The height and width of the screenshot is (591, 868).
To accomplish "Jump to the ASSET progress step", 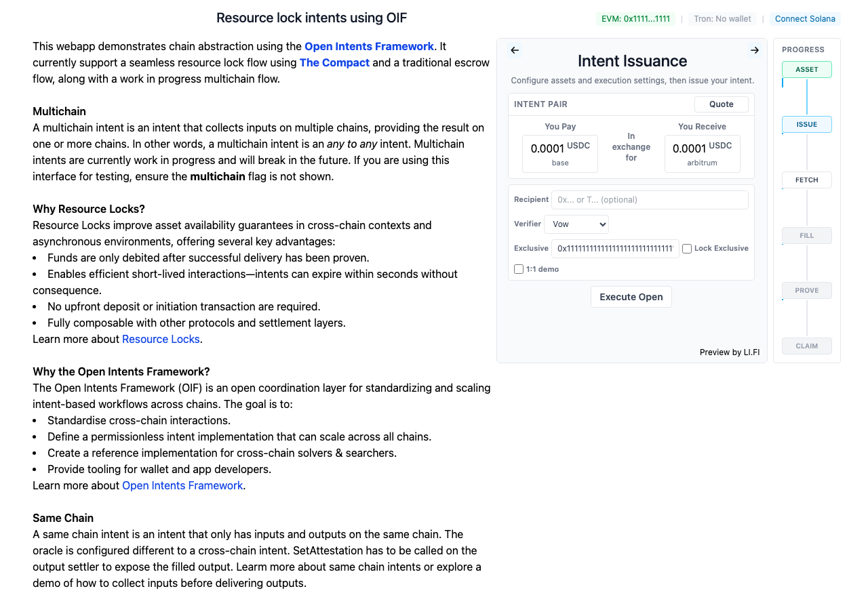I will 807,69.
